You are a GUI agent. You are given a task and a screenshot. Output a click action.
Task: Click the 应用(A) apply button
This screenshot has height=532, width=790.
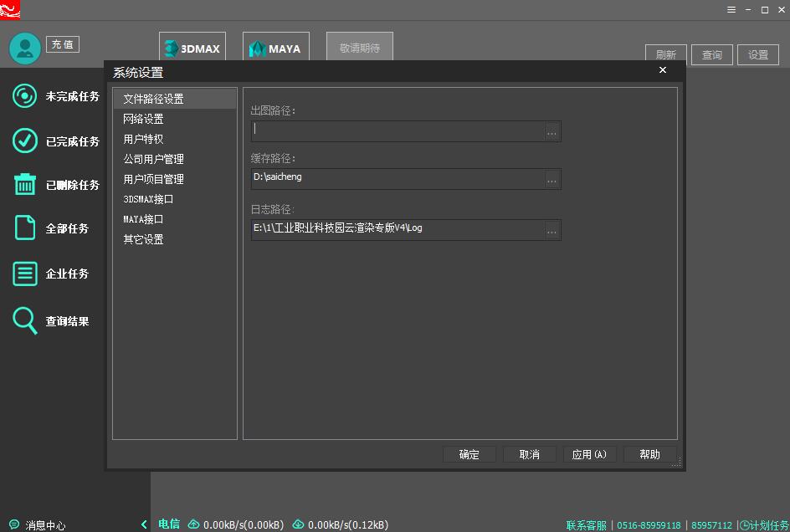(x=589, y=454)
